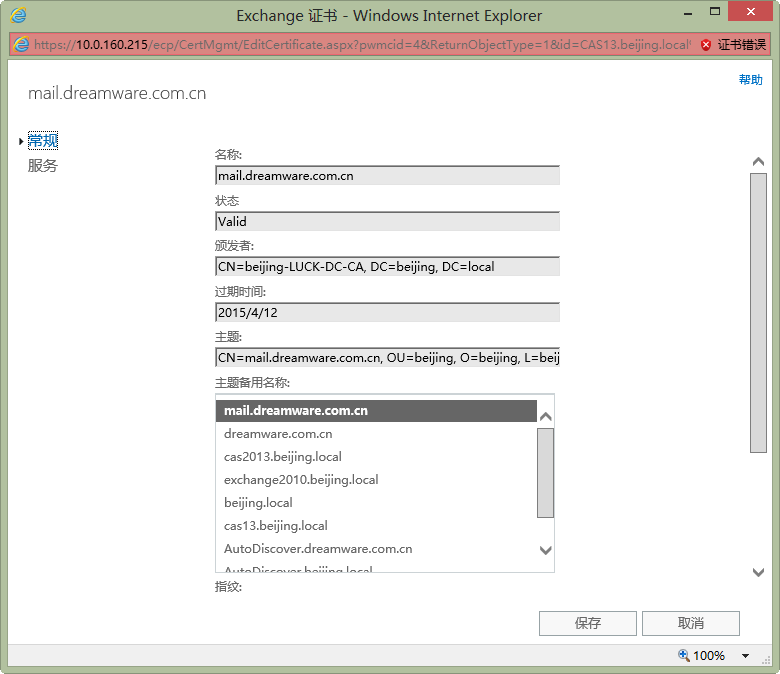780x674 pixels.
Task: Click the alternate names list scrollbar thumb
Action: pos(546,473)
